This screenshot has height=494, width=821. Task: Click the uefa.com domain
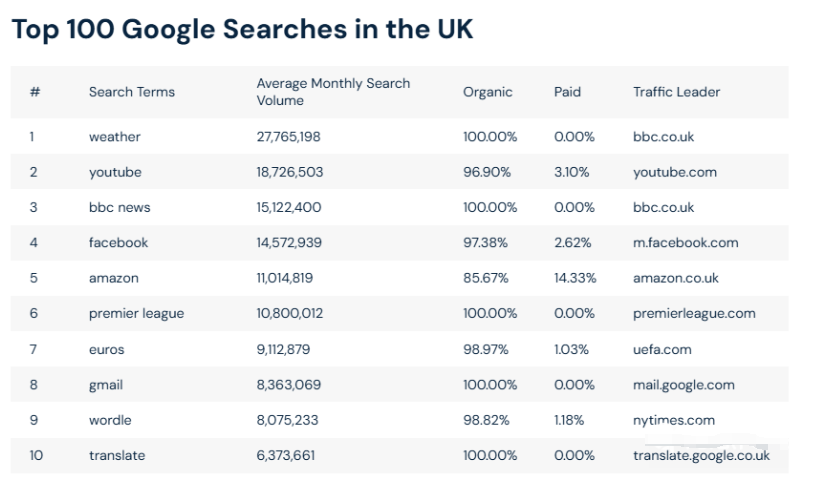point(662,349)
